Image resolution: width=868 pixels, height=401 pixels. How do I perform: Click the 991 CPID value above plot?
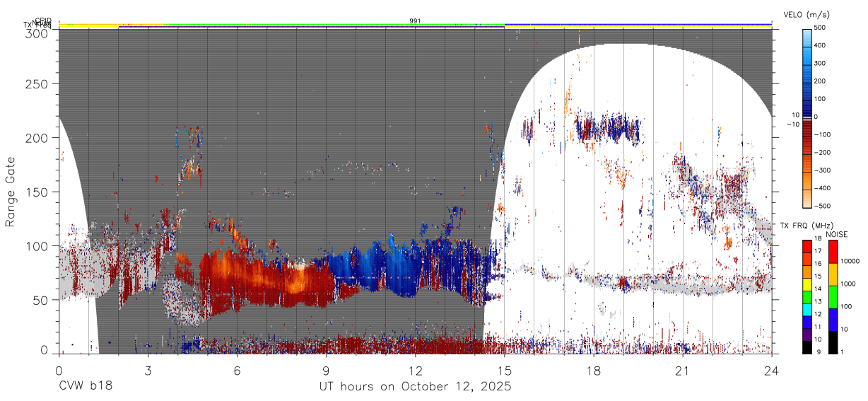click(416, 21)
